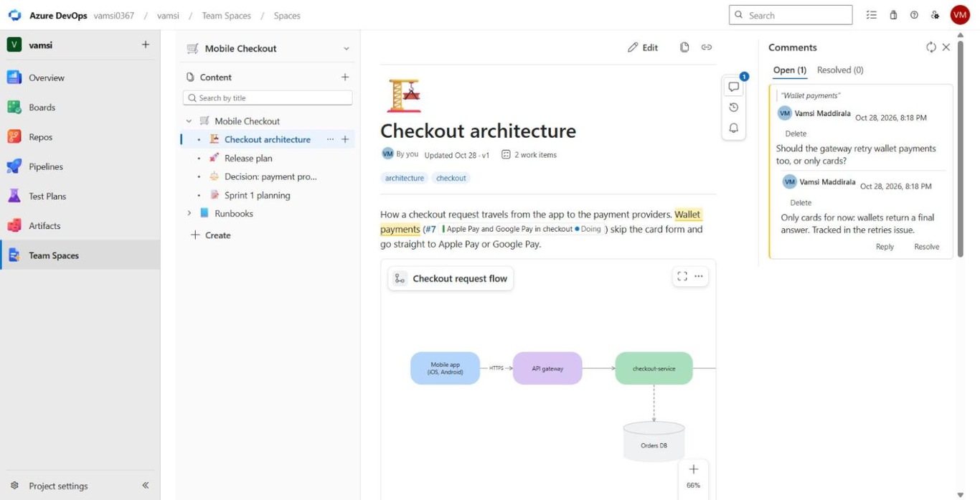Open the Sprint 1 planning page

pos(258,195)
